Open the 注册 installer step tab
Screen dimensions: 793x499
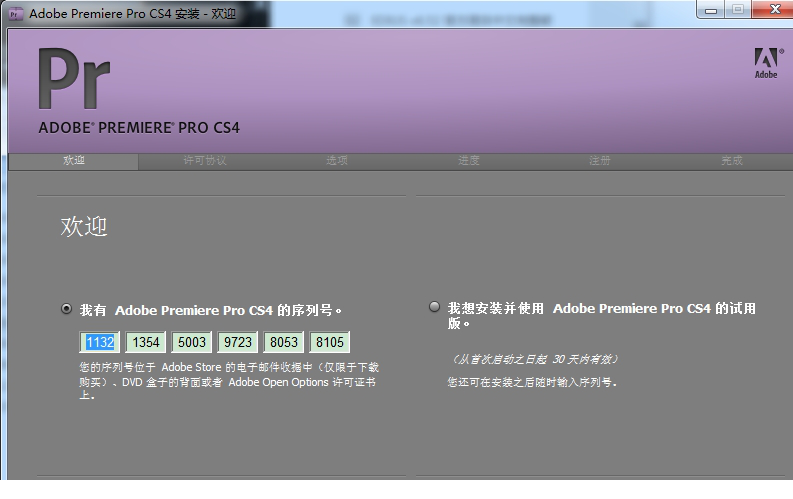[x=600, y=161]
